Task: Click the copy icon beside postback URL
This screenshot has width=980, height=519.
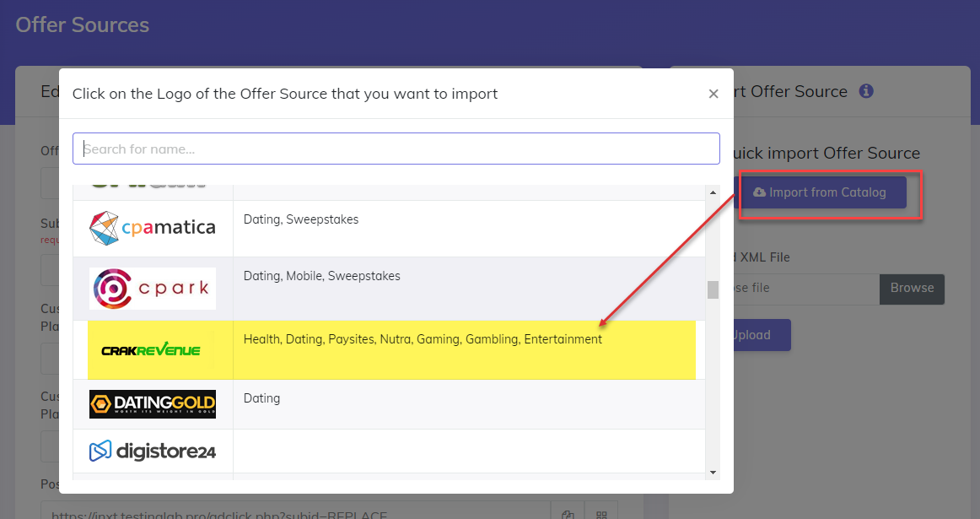Action: click(x=568, y=513)
